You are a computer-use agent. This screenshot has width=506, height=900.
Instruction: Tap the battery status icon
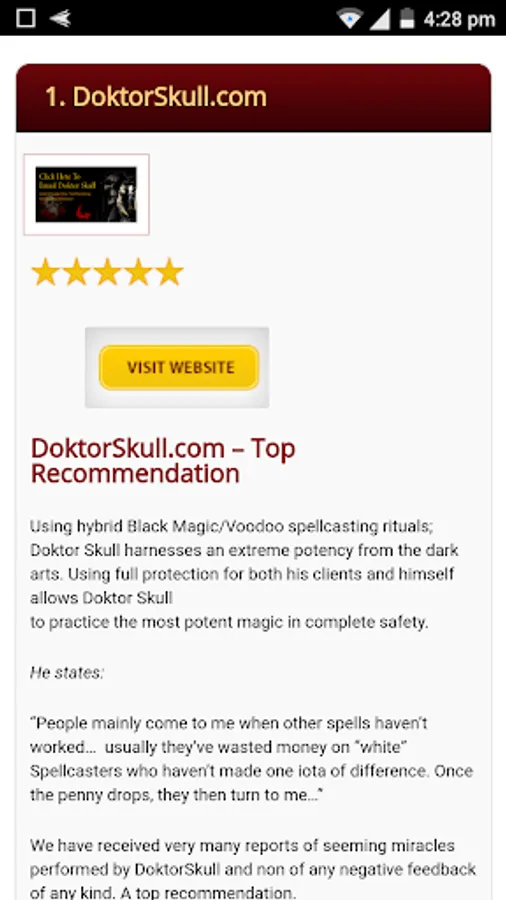(x=407, y=18)
